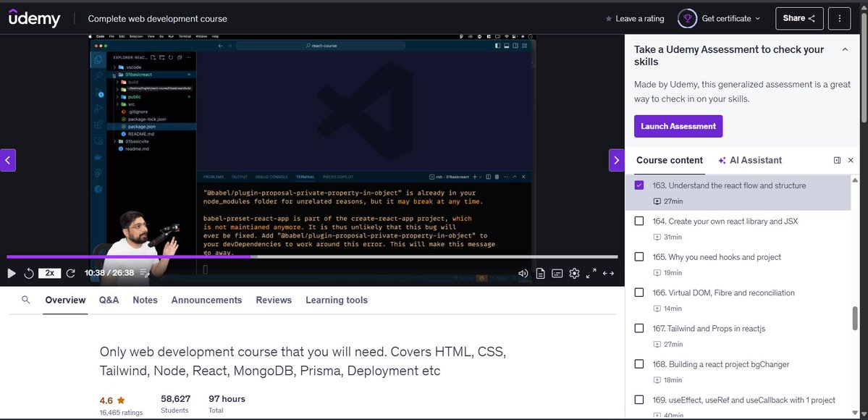Click the AI Assistant sparkle icon
The image size is (868, 420).
(x=722, y=160)
